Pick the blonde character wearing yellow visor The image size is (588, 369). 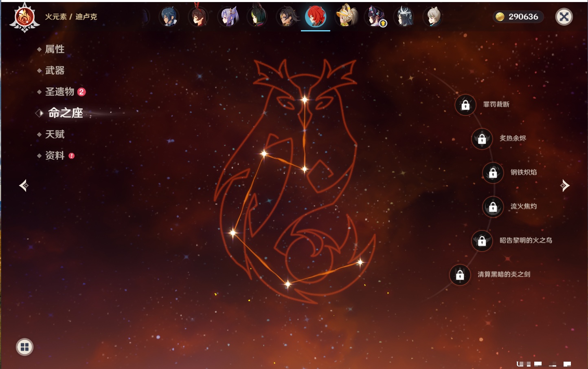346,17
